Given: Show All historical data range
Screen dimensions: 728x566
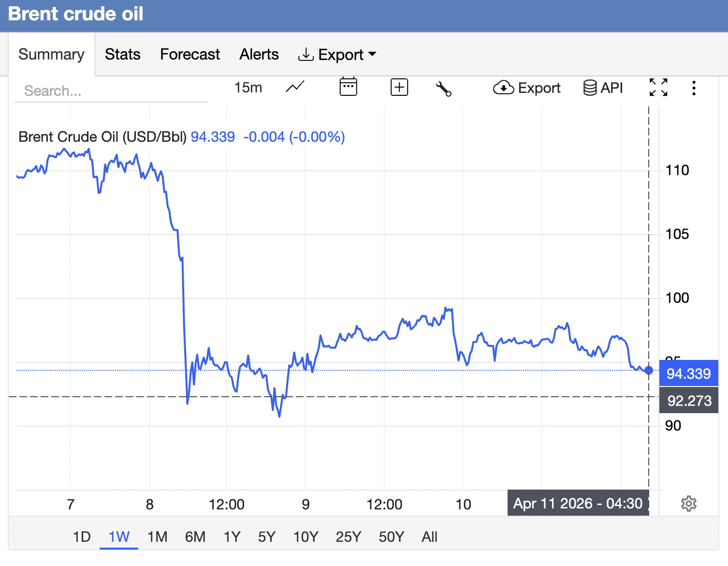Looking at the screenshot, I should pyautogui.click(x=429, y=536).
